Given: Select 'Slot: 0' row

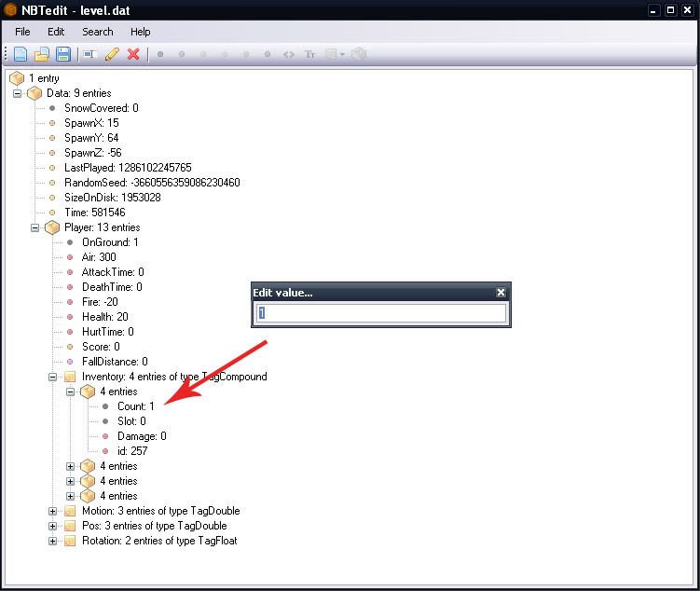Looking at the screenshot, I should coord(131,421).
